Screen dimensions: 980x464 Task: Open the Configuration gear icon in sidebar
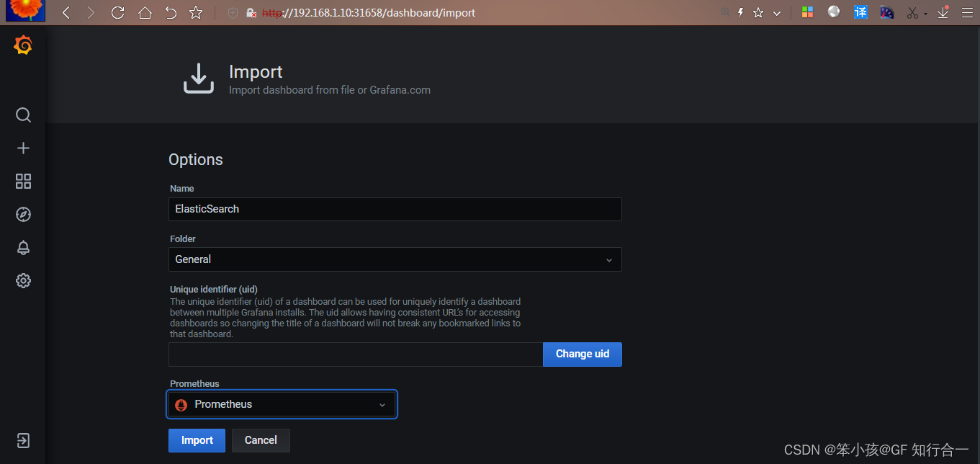pyautogui.click(x=23, y=280)
